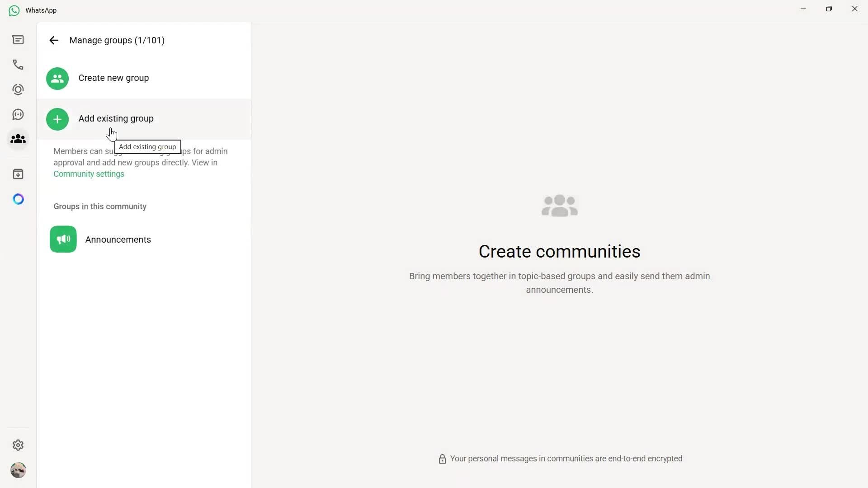
Task: Open the Announcements group megaphone icon
Action: [63, 239]
